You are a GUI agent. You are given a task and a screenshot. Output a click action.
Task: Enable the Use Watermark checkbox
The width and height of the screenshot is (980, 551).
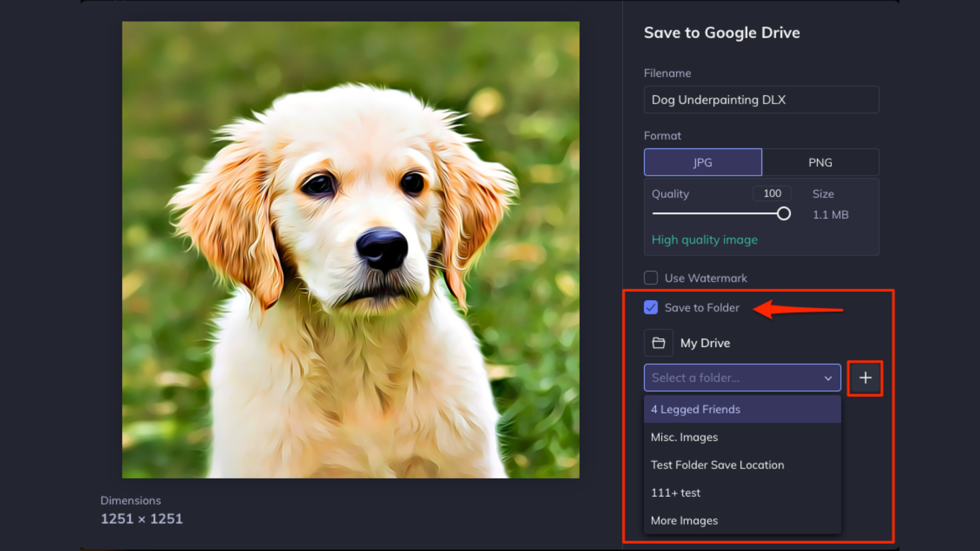click(651, 278)
